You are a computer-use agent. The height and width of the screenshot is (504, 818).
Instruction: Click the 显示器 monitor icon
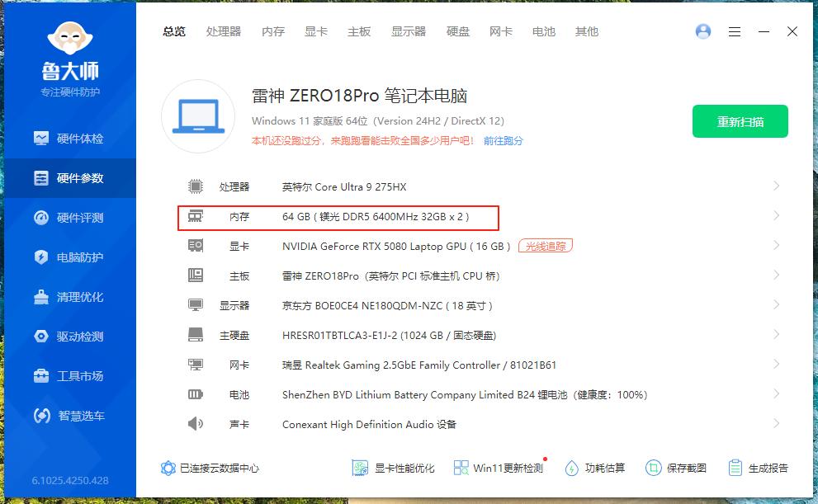click(x=196, y=305)
